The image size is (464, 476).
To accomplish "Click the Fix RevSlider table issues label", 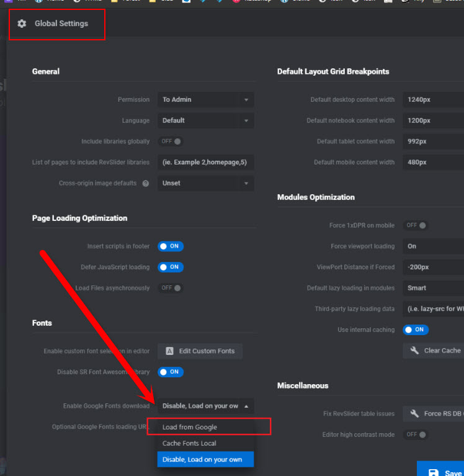I will pyautogui.click(x=359, y=414).
